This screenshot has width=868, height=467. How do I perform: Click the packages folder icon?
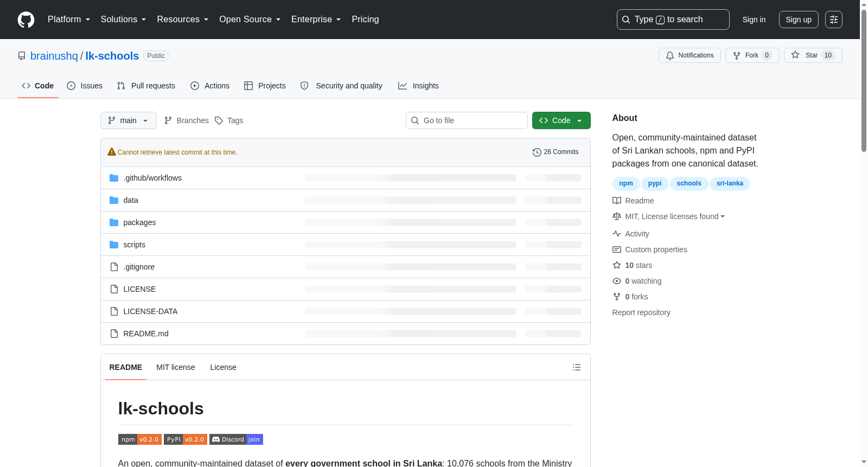pyautogui.click(x=114, y=222)
